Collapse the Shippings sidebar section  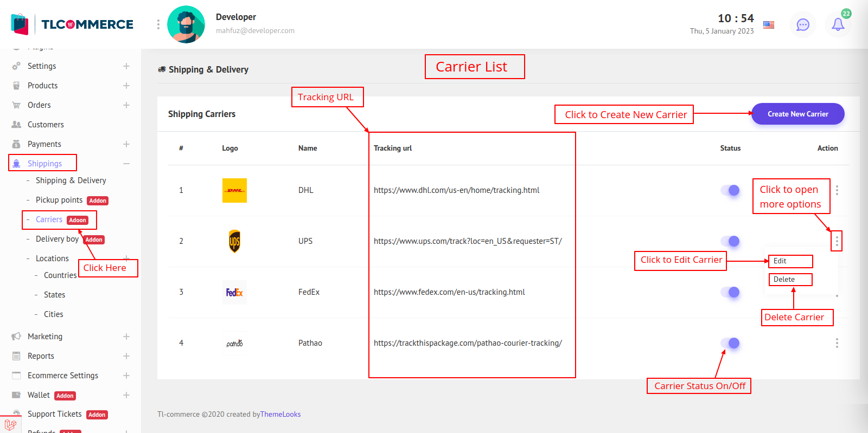coord(126,164)
